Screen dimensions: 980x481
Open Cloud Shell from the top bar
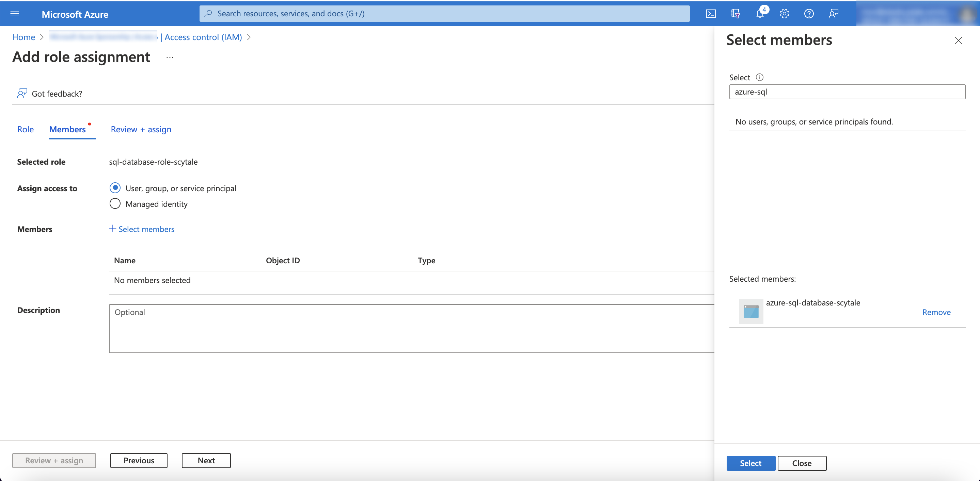[x=711, y=14]
